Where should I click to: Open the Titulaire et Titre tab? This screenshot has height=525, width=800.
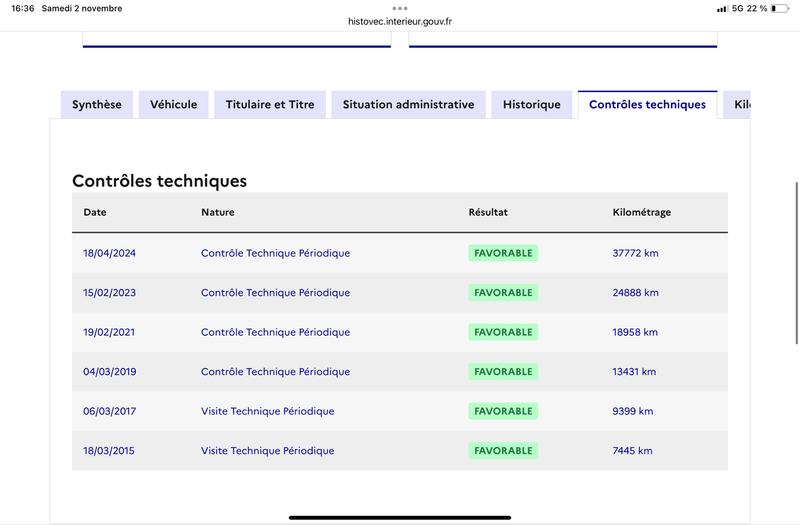pyautogui.click(x=270, y=105)
